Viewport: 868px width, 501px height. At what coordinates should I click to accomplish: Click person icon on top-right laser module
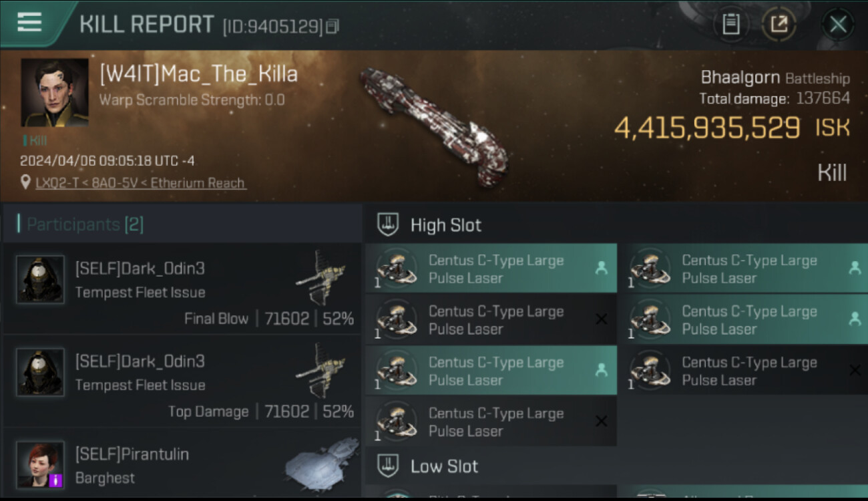point(854,268)
